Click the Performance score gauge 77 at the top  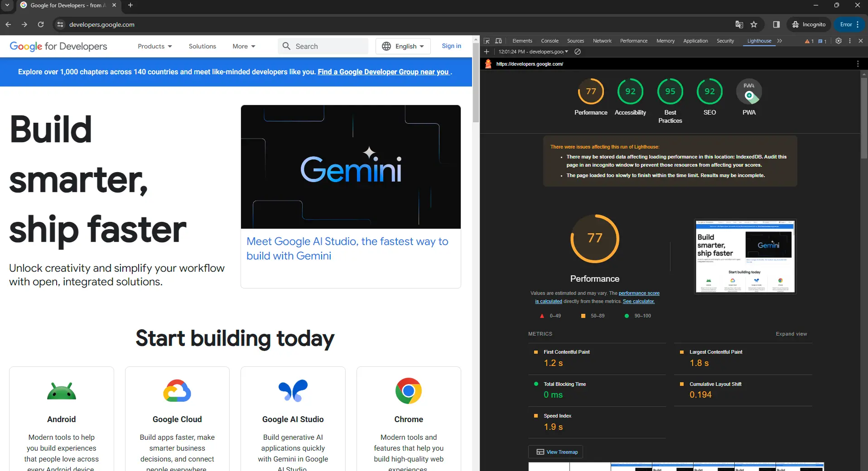(591, 91)
